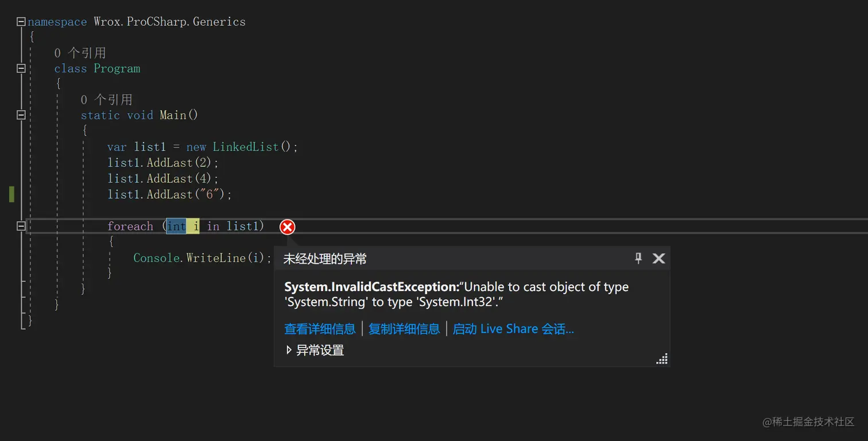
Task: Click the red exception error icon
Action: tap(287, 227)
